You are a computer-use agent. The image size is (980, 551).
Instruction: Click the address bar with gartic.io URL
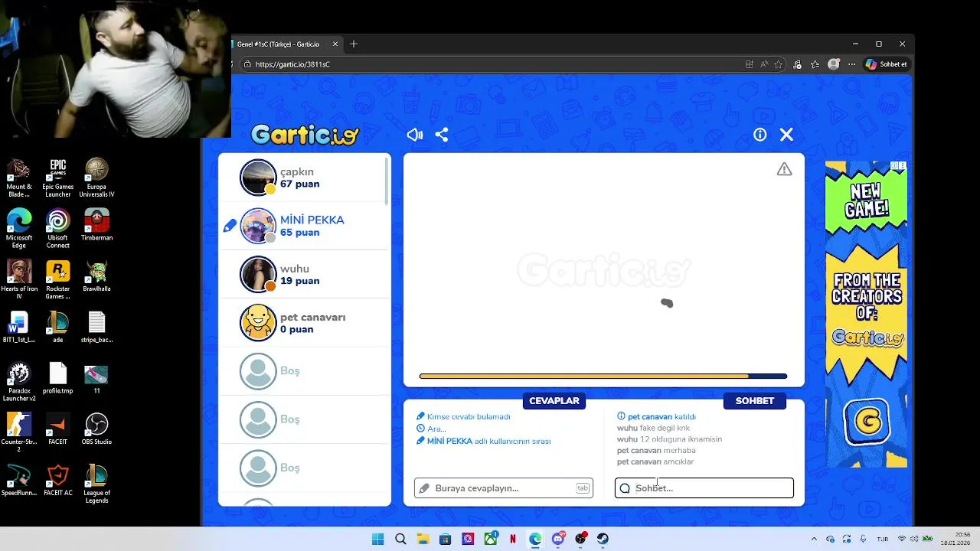pyautogui.click(x=490, y=64)
